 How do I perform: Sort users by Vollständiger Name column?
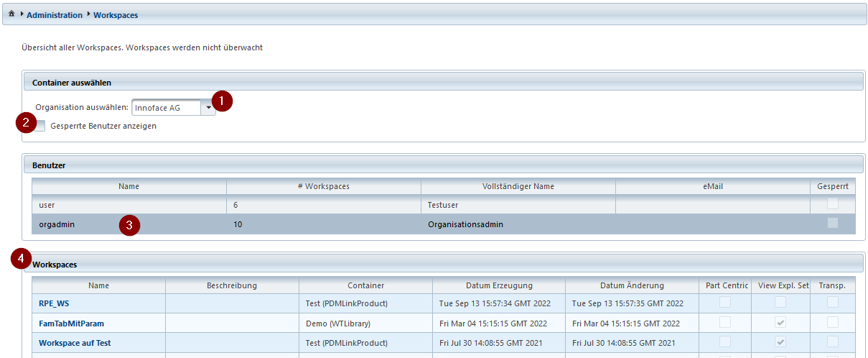(518, 186)
